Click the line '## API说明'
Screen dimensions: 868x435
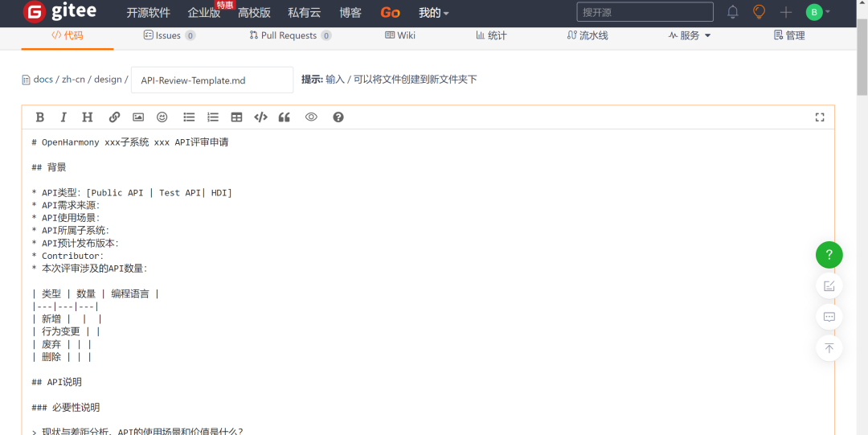pos(57,382)
